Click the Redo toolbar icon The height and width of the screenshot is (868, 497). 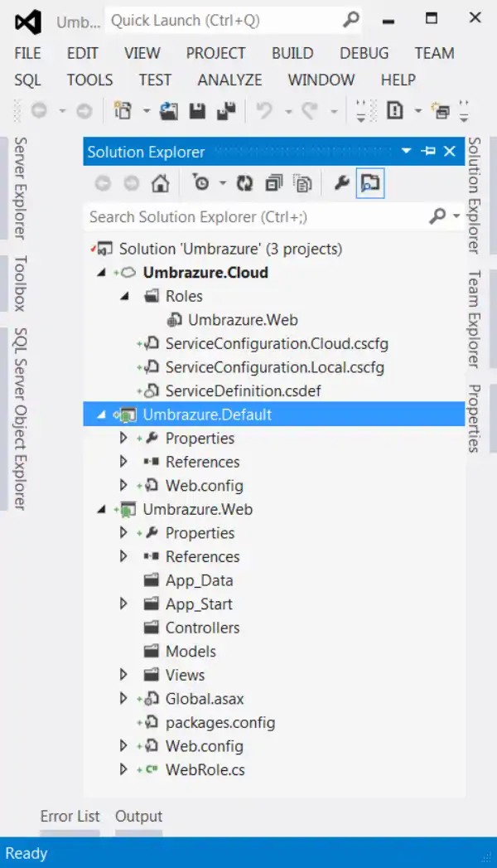pyautogui.click(x=310, y=111)
